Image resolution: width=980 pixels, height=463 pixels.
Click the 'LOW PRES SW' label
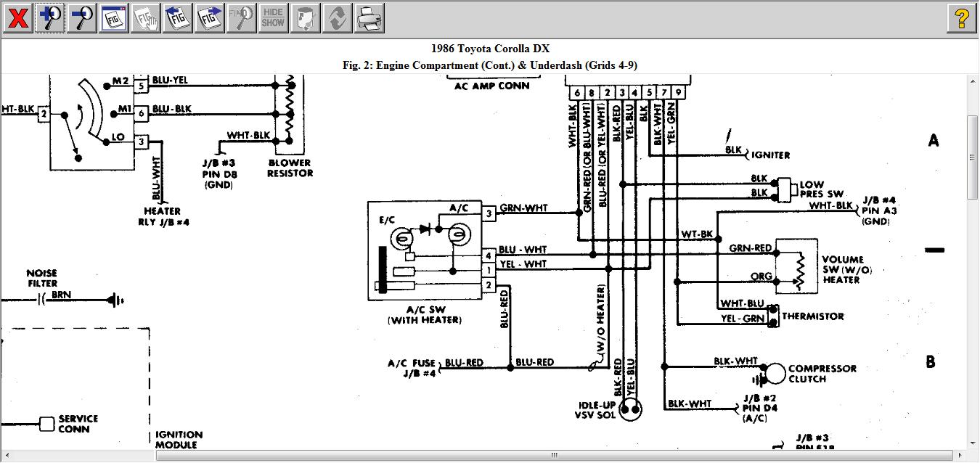click(x=822, y=189)
